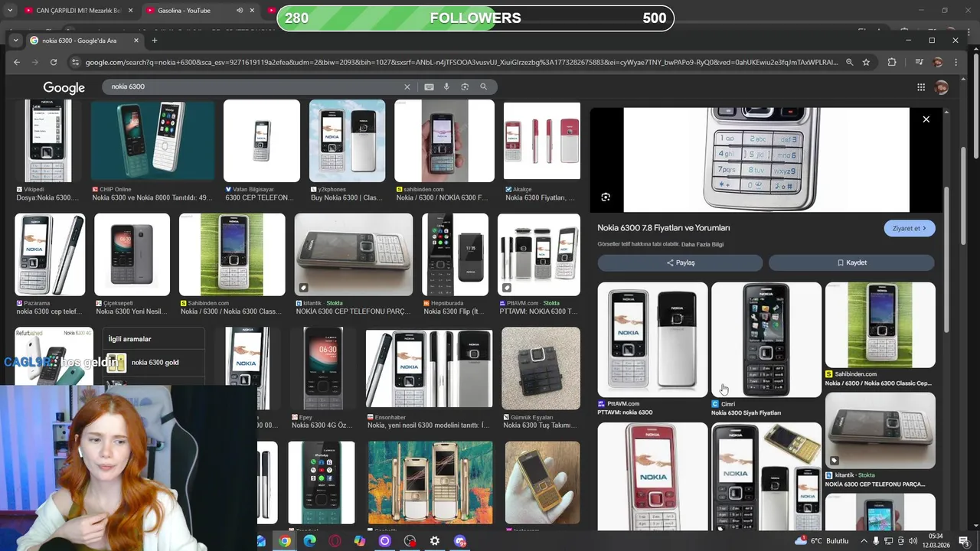Open the Google account avatar
The height and width of the screenshot is (551, 980).
point(942,87)
